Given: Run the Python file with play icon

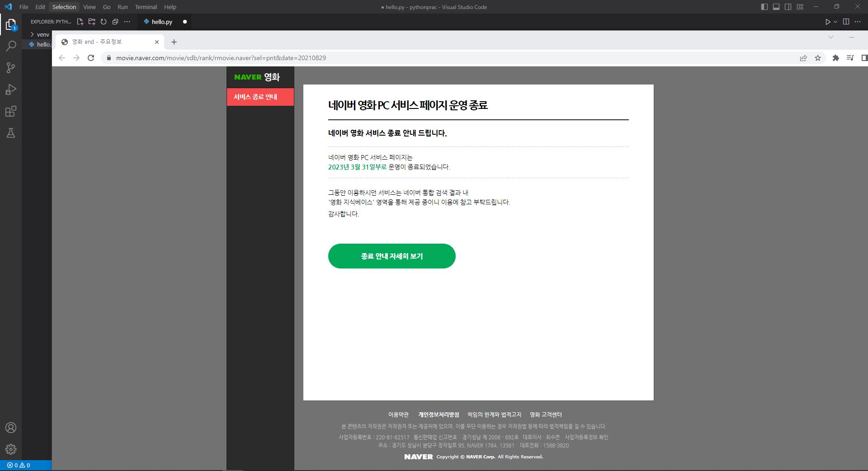Looking at the screenshot, I should pyautogui.click(x=828, y=22).
